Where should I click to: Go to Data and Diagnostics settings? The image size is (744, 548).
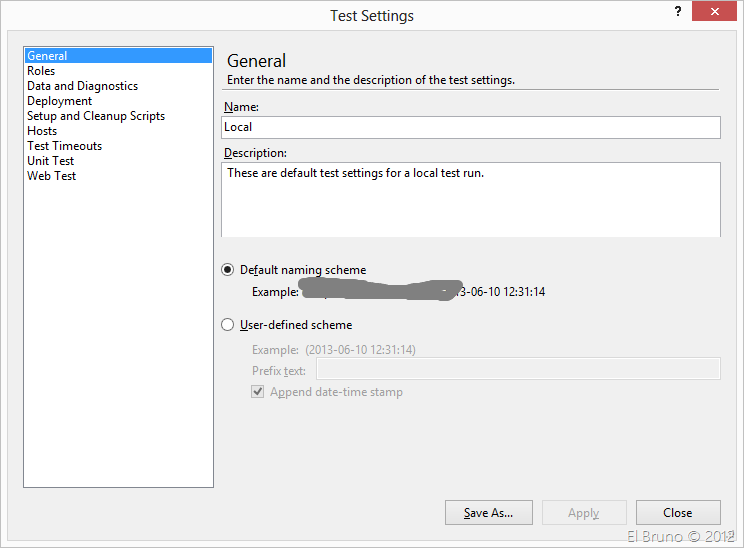tap(82, 86)
